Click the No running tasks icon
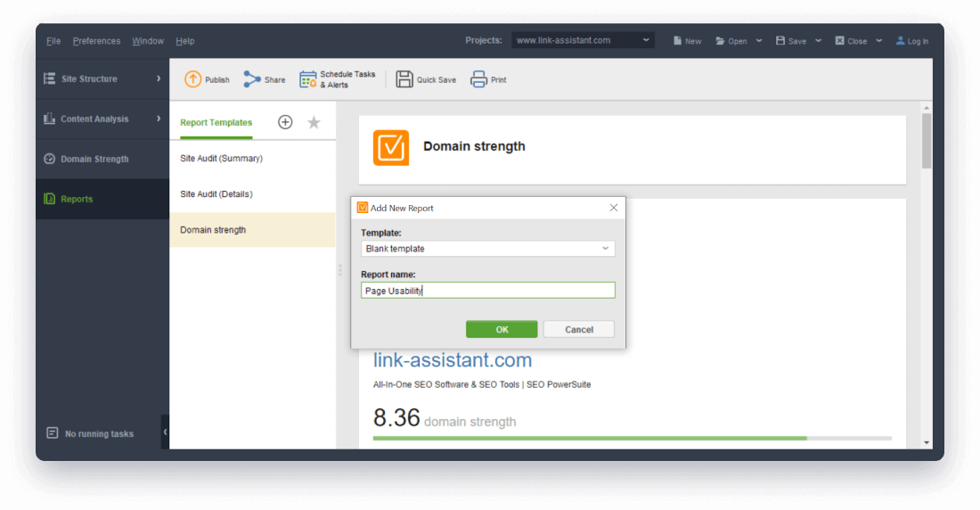The image size is (980, 510). point(53,433)
